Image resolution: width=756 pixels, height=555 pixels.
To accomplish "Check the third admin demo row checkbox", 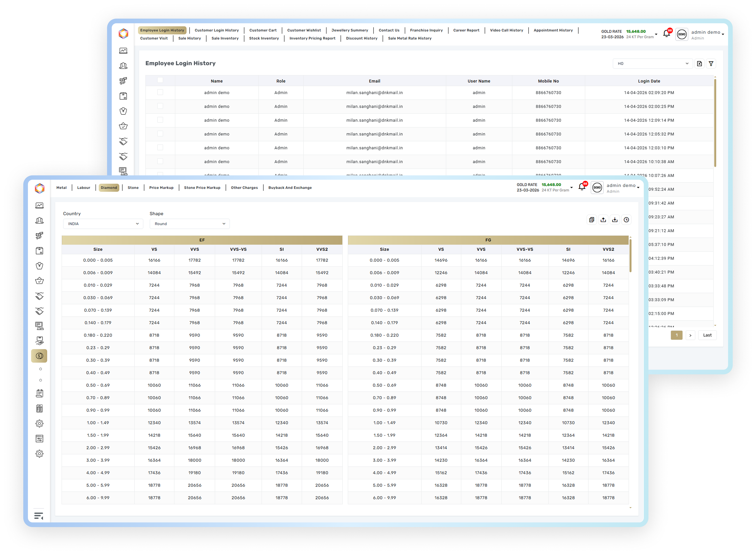I will click(x=160, y=120).
